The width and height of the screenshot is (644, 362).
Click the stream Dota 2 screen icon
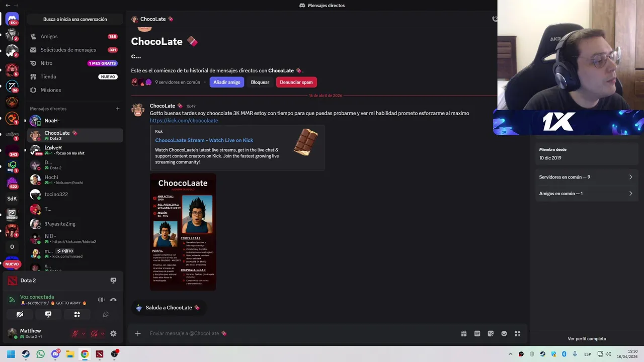coord(113,281)
